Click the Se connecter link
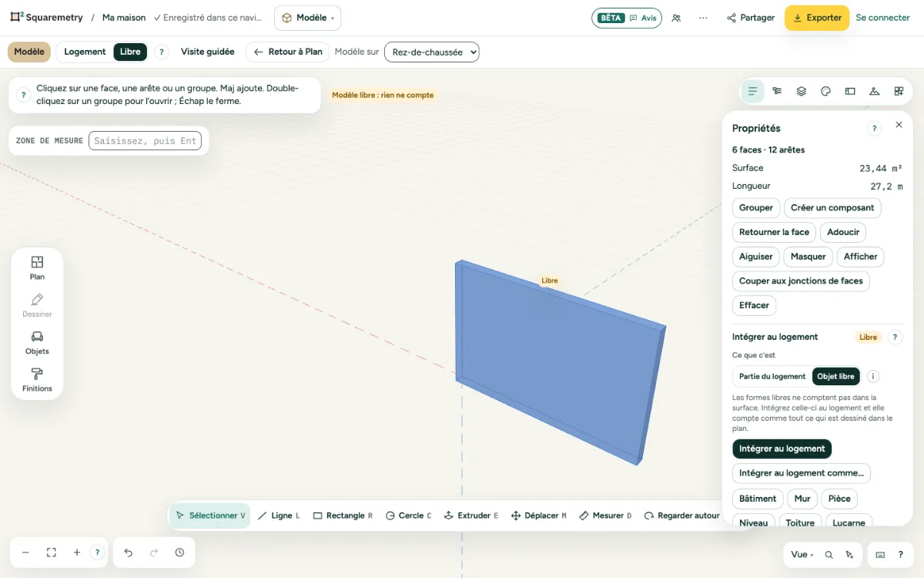The width and height of the screenshot is (924, 578). [882, 18]
